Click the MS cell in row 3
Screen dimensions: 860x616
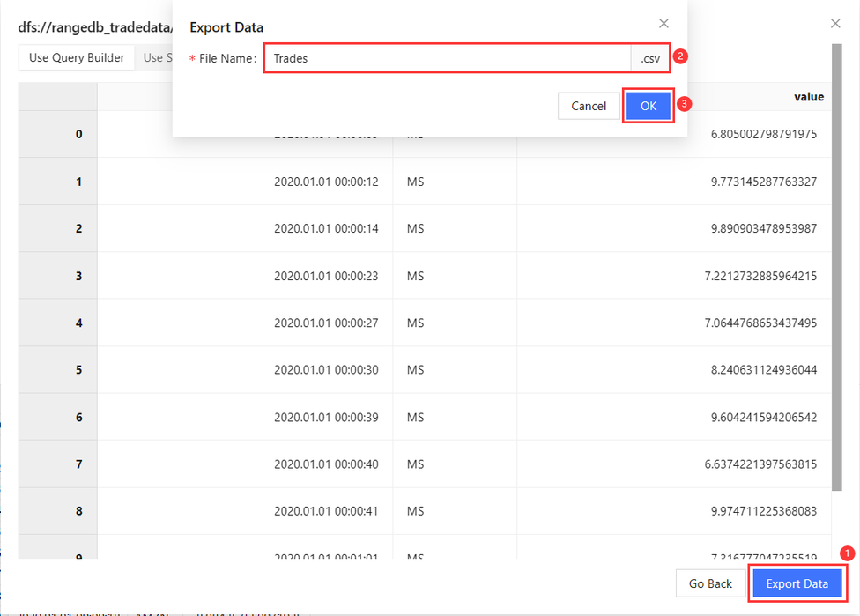coord(415,276)
